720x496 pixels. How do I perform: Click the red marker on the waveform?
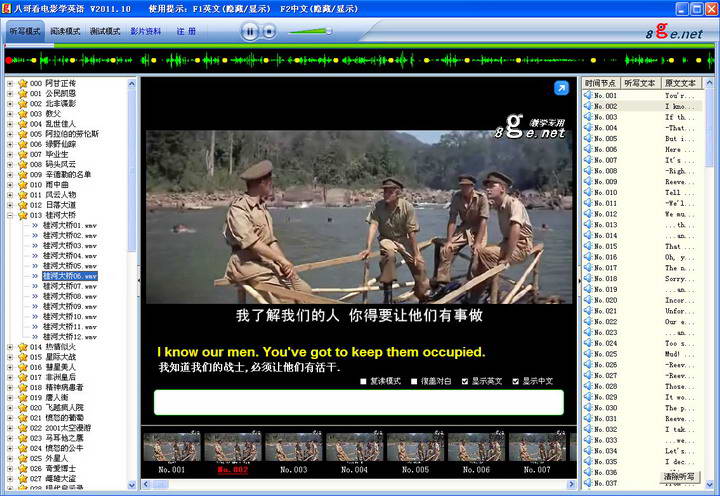9,60
